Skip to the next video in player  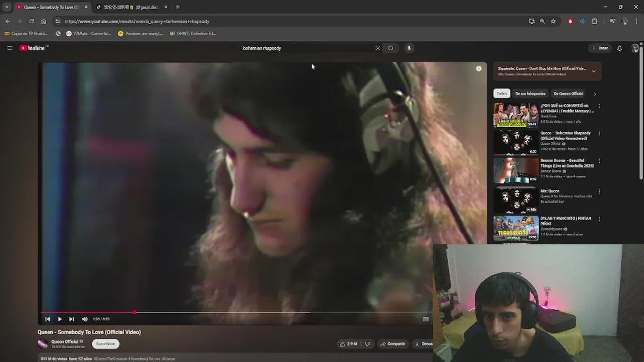click(72, 319)
